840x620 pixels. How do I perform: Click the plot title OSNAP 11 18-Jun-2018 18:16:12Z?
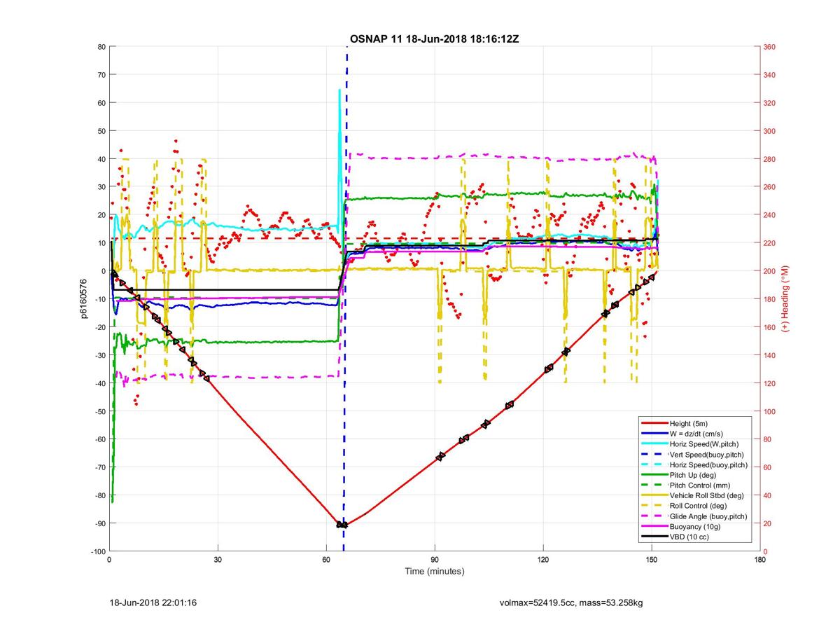434,39
